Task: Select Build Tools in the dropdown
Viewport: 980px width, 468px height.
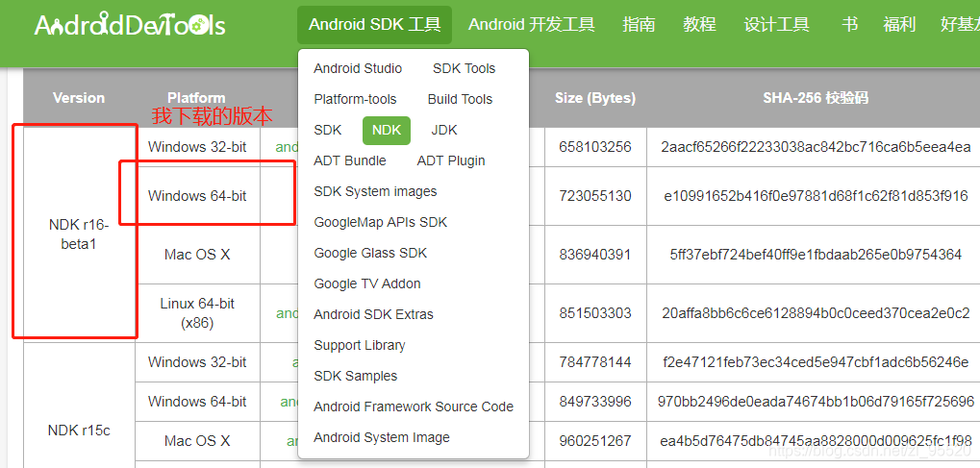Action: (460, 99)
